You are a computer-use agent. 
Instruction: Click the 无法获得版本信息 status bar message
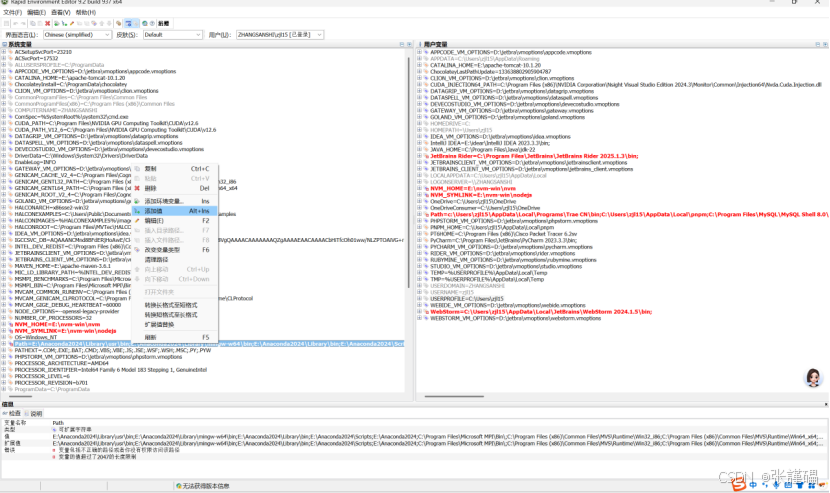(203, 486)
